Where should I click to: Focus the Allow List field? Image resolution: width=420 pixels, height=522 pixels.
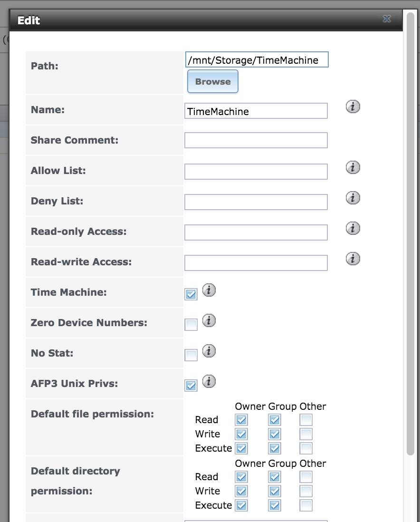pyautogui.click(x=256, y=172)
